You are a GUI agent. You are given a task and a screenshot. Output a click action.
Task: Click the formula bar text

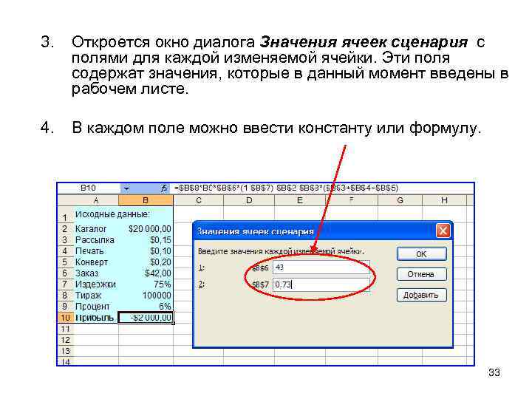[x=286, y=188]
